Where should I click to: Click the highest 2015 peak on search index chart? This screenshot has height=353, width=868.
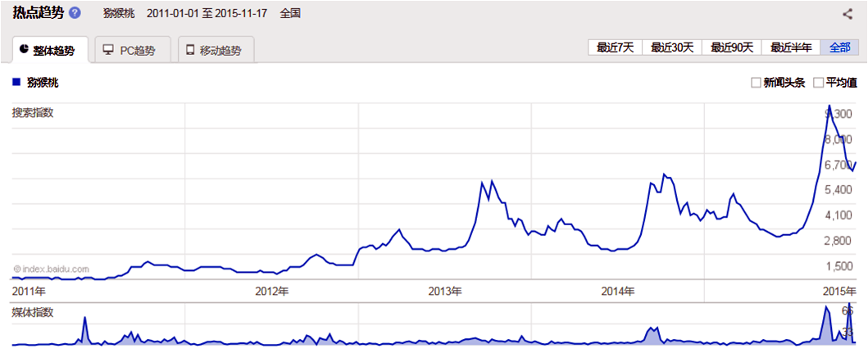pyautogui.click(x=829, y=106)
